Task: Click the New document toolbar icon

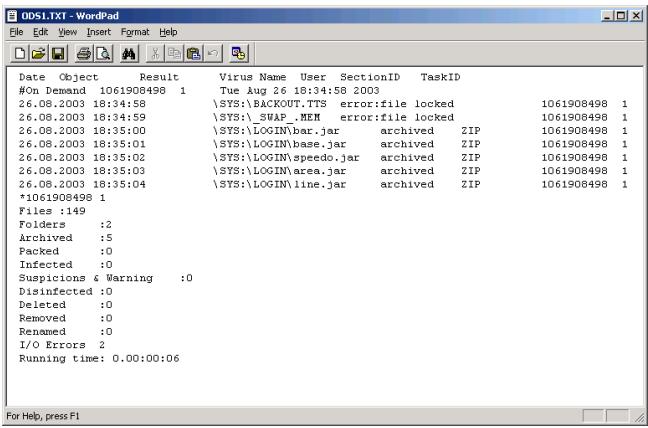Action: coord(20,54)
